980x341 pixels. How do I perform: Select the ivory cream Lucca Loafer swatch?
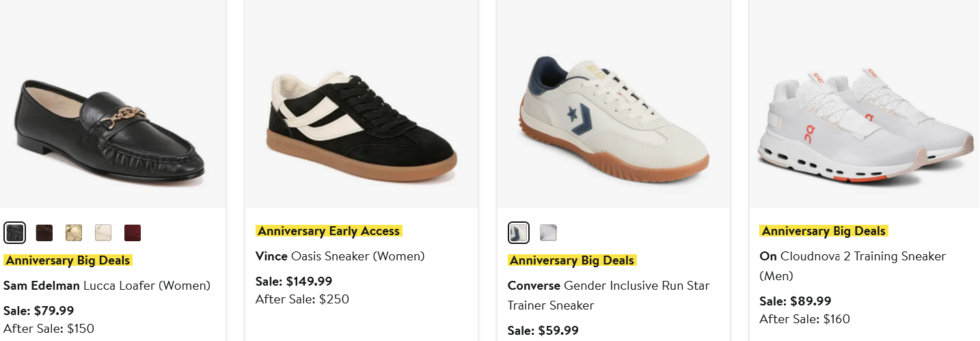[x=103, y=233]
